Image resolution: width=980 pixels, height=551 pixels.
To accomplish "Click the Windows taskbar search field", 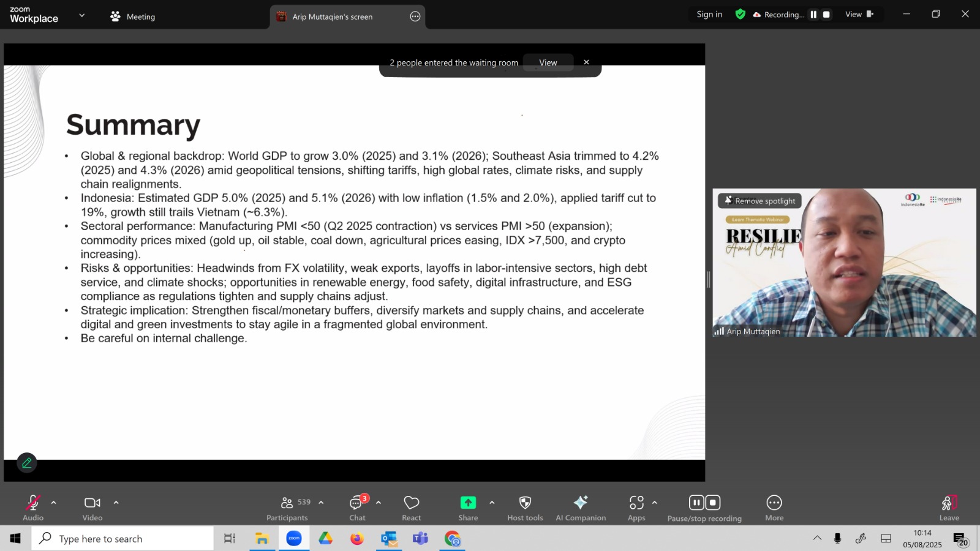I will [123, 539].
